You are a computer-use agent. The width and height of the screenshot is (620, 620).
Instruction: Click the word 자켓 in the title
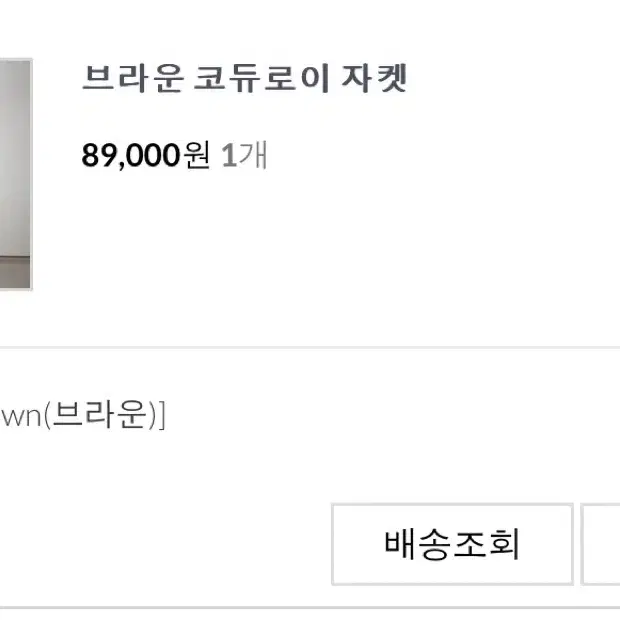click(x=374, y=78)
